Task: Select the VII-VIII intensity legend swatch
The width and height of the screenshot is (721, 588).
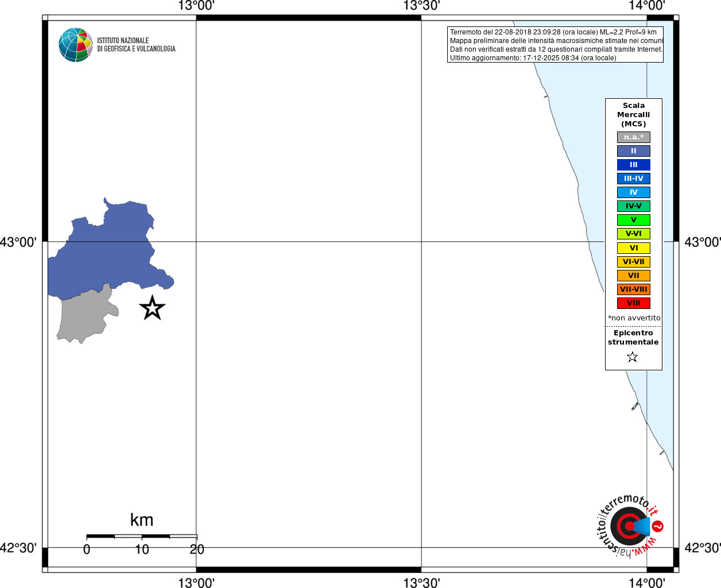Action: coord(633,289)
